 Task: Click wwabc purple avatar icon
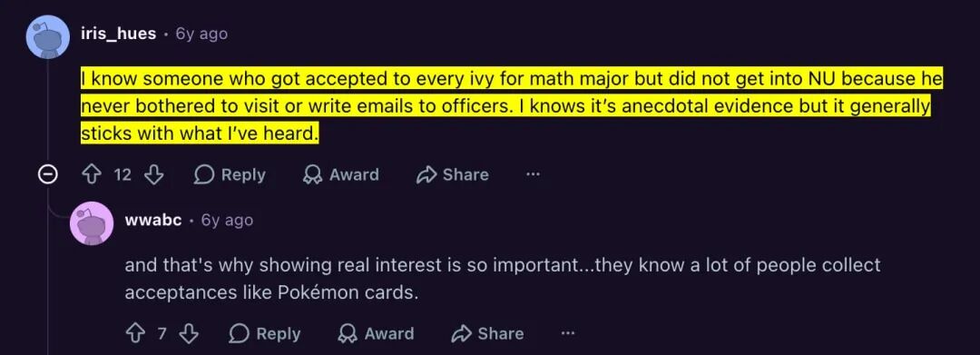tap(92, 223)
